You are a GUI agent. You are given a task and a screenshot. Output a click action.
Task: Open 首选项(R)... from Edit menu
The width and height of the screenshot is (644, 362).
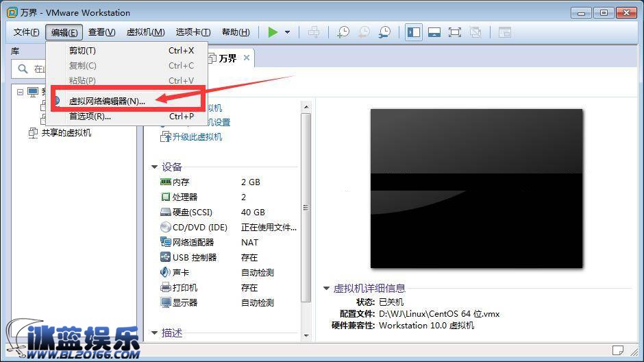tap(127, 117)
